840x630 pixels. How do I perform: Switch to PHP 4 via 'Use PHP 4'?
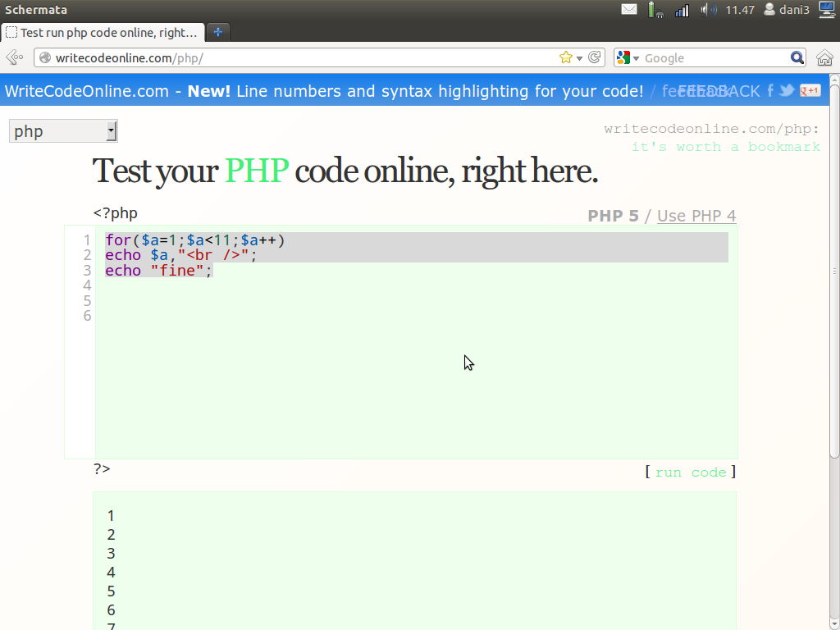pyautogui.click(x=696, y=216)
